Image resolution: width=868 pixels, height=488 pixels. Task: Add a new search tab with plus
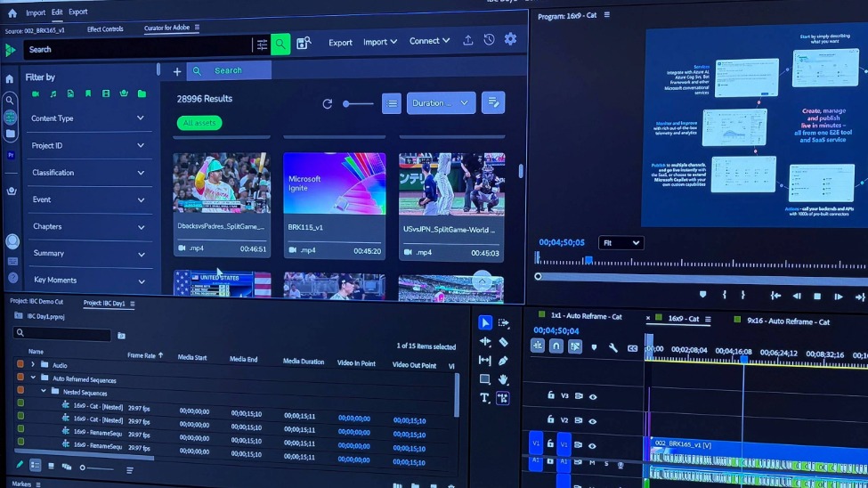point(176,71)
